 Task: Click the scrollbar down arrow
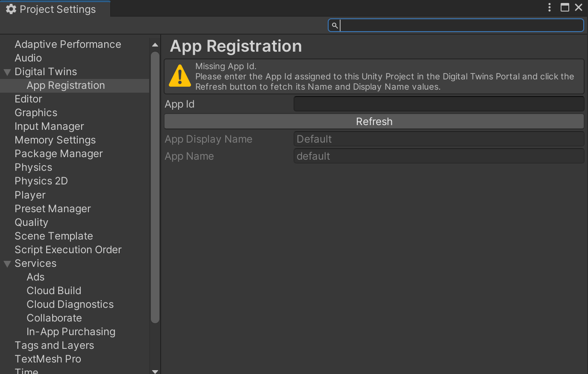coord(155,371)
